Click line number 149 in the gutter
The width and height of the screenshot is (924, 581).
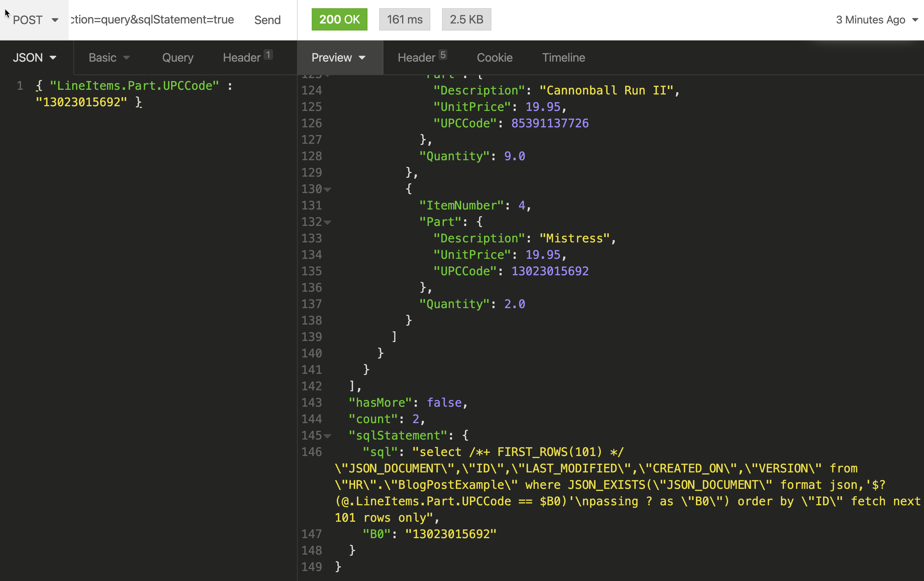[311, 568]
